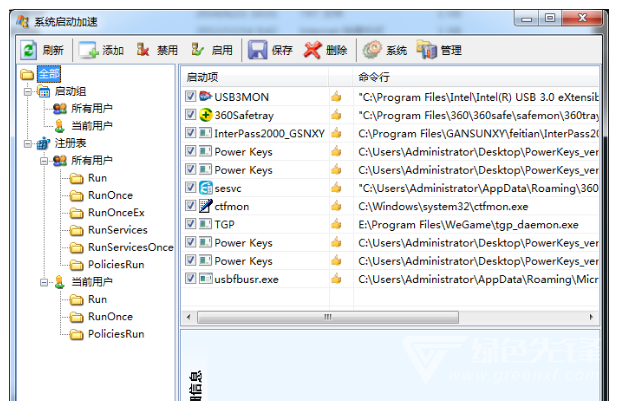Click the usbfbusr.exe application icon
The height and width of the screenshot is (401, 617).
click(205, 279)
